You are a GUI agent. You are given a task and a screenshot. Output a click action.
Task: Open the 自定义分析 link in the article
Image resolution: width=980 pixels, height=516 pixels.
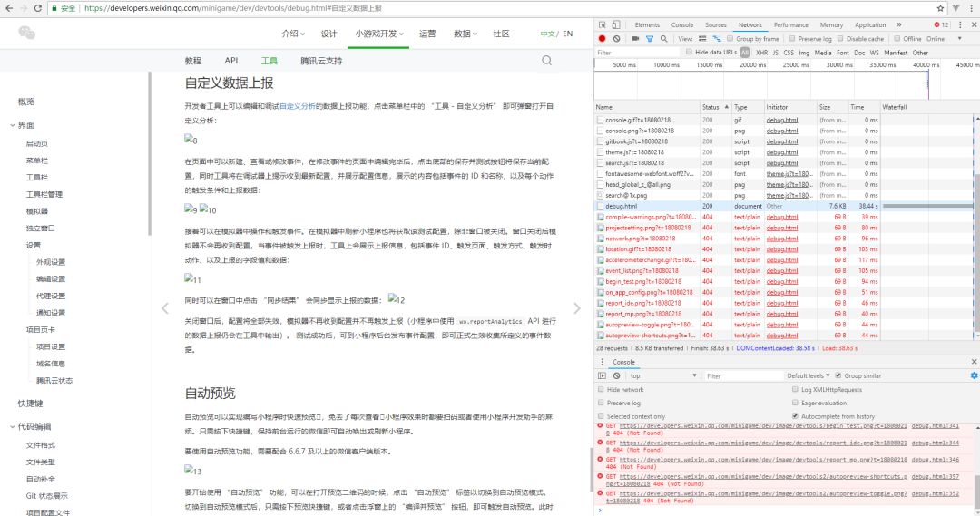[x=298, y=106]
